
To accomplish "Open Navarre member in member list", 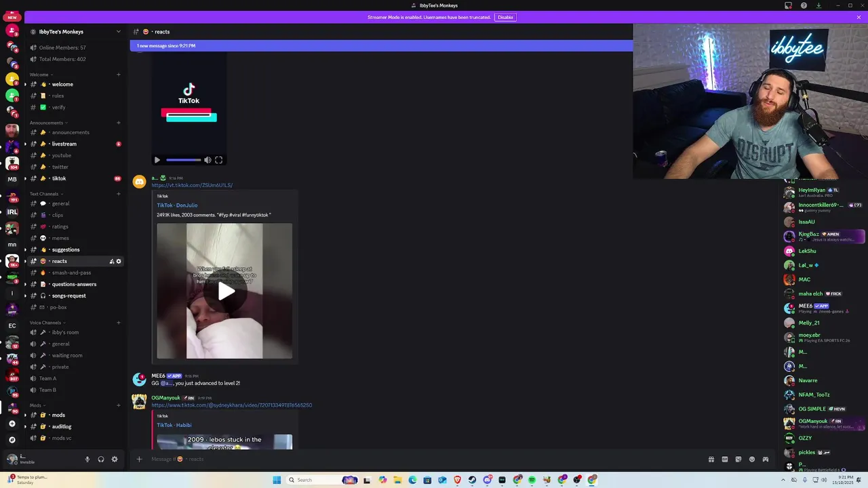I will [825, 380].
